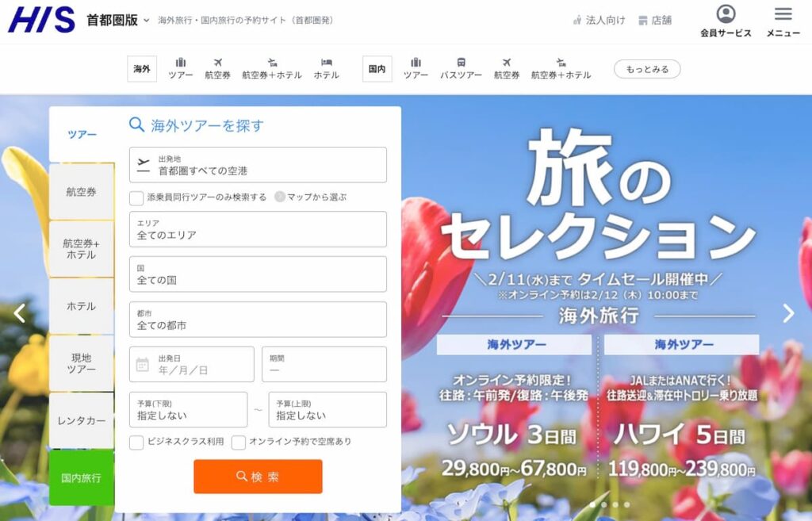Screen dimensions: 812x521
Task: Check オンライン予約で空席あり
Action: 239,443
